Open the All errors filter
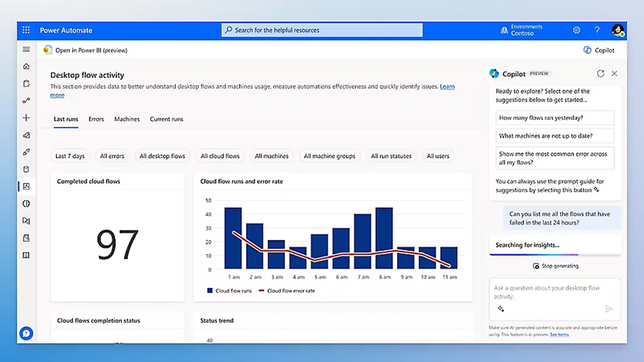Viewport: 644px width, 362px height. (112, 156)
